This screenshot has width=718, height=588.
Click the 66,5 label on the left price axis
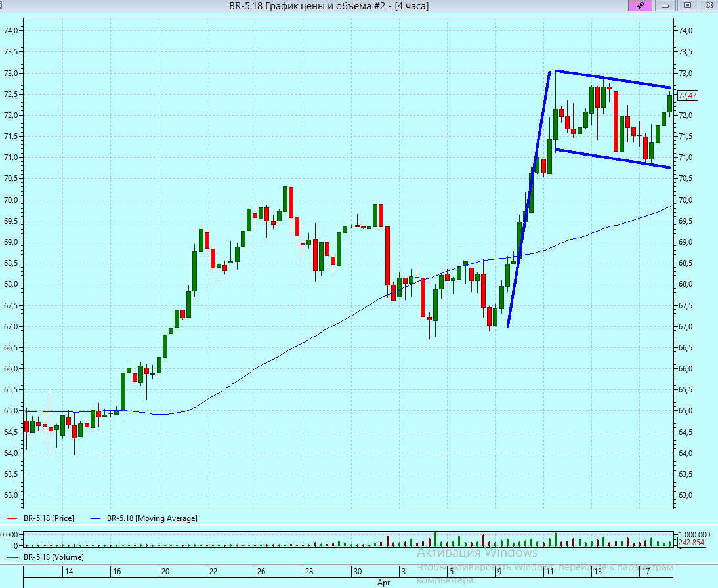point(11,348)
